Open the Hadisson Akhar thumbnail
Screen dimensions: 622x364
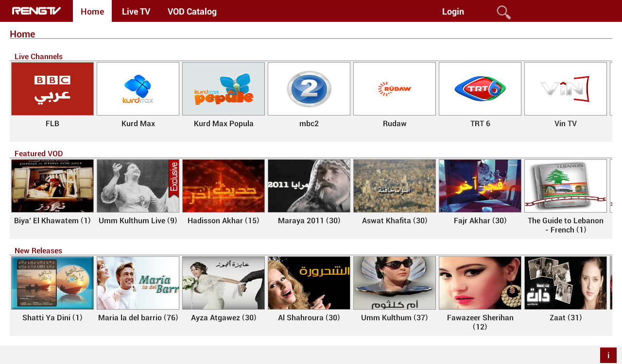224,186
